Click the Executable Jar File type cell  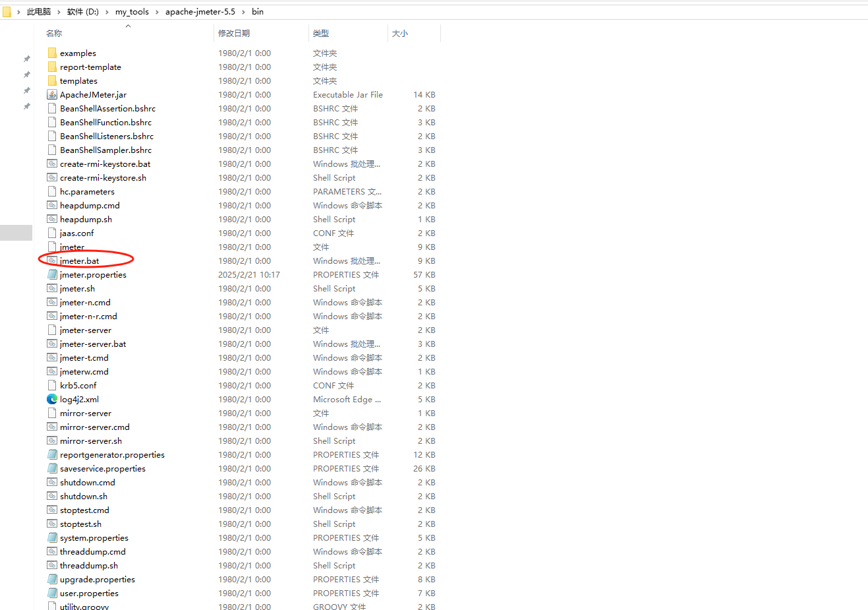click(x=348, y=94)
